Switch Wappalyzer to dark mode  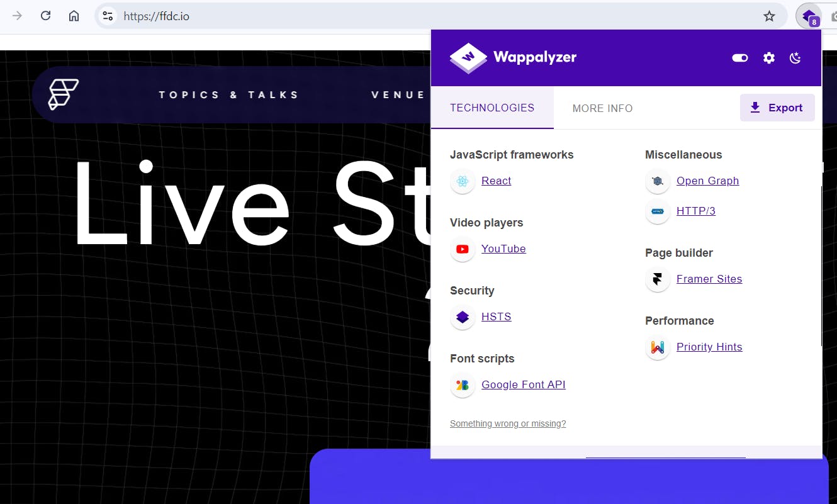795,58
